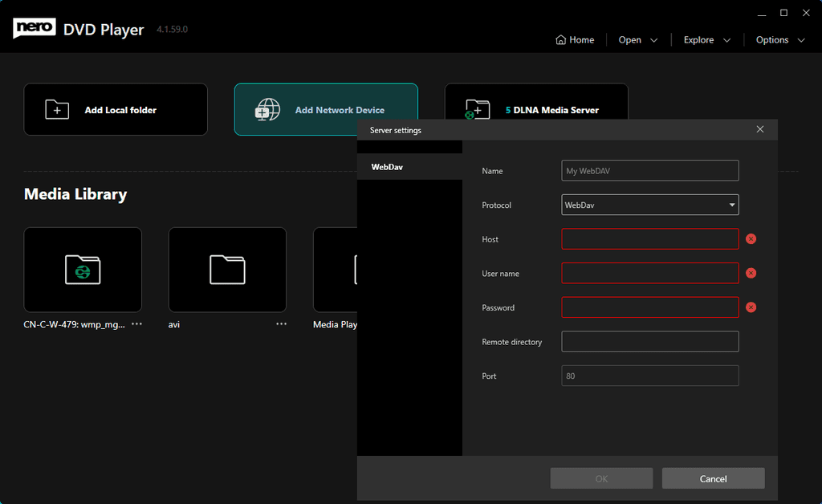The height and width of the screenshot is (504, 822).
Task: Expand the Explore menu chevron
Action: tap(727, 39)
